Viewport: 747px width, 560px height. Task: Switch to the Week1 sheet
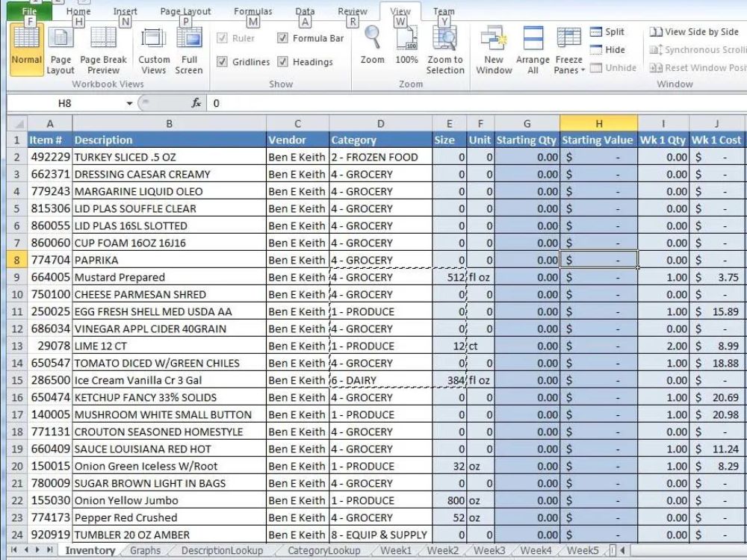[395, 550]
